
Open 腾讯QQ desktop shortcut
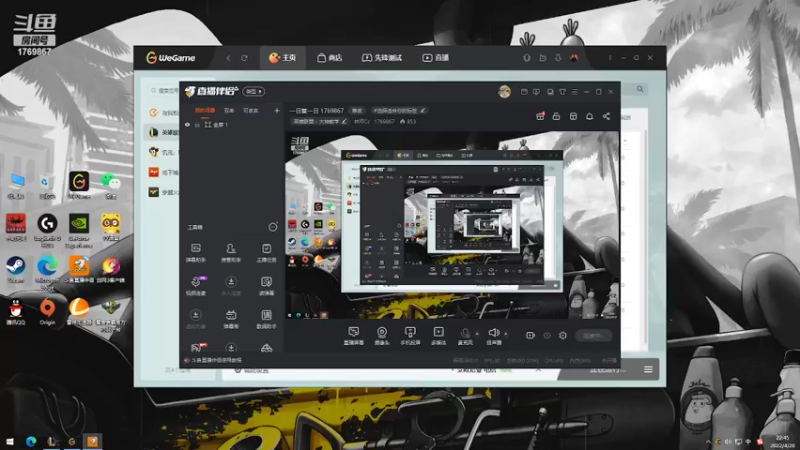15,312
